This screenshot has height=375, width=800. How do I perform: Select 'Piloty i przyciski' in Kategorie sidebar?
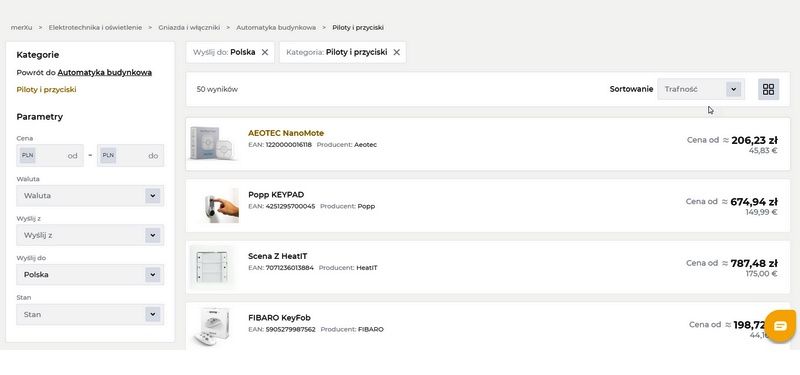(x=46, y=89)
